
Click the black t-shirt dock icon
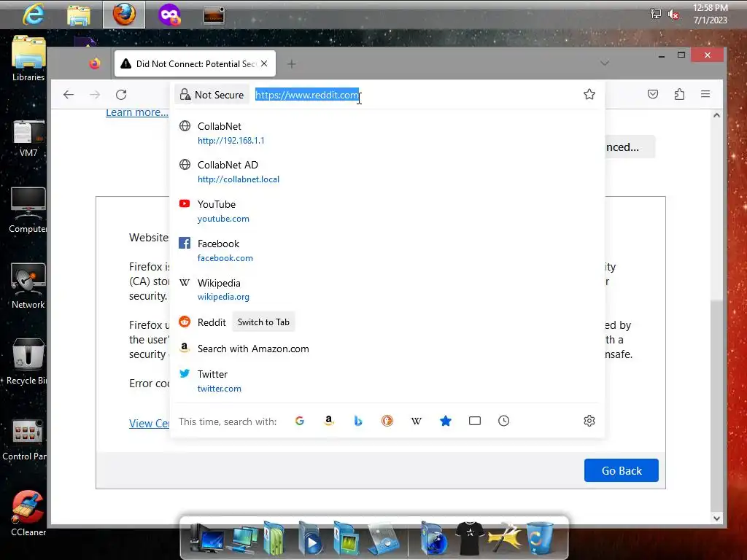pyautogui.click(x=469, y=539)
